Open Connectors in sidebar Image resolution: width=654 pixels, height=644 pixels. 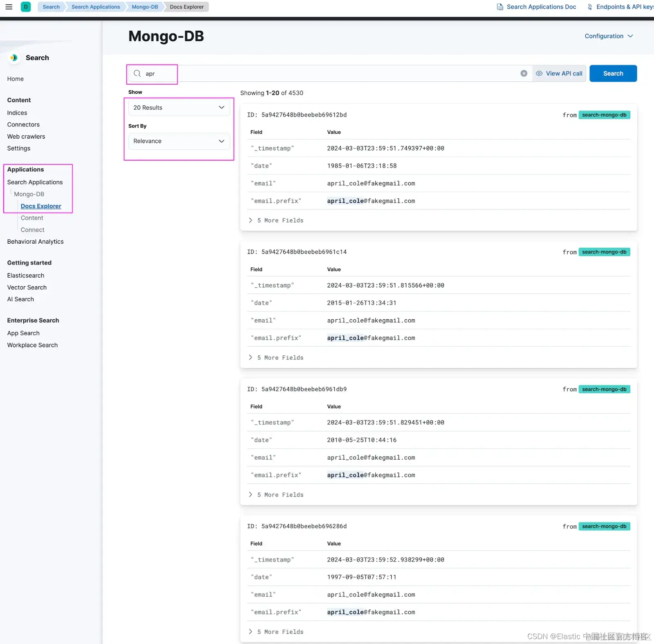point(23,125)
